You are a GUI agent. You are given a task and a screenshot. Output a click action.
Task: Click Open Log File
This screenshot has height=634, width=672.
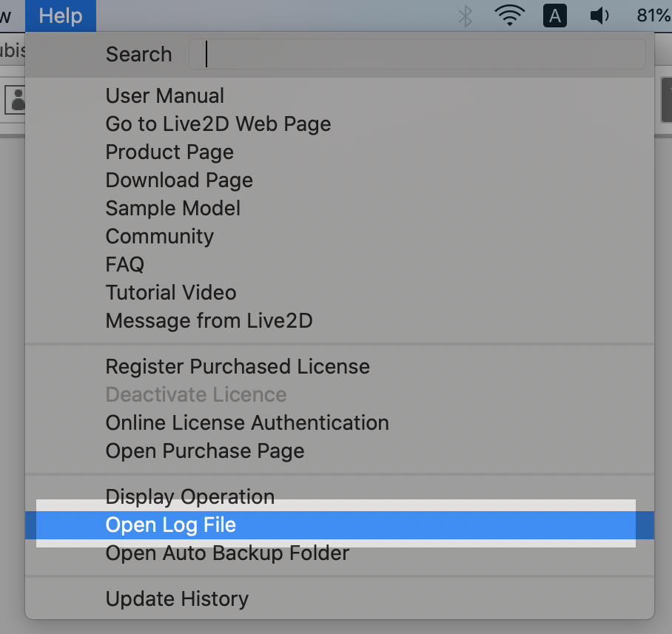pyautogui.click(x=340, y=525)
